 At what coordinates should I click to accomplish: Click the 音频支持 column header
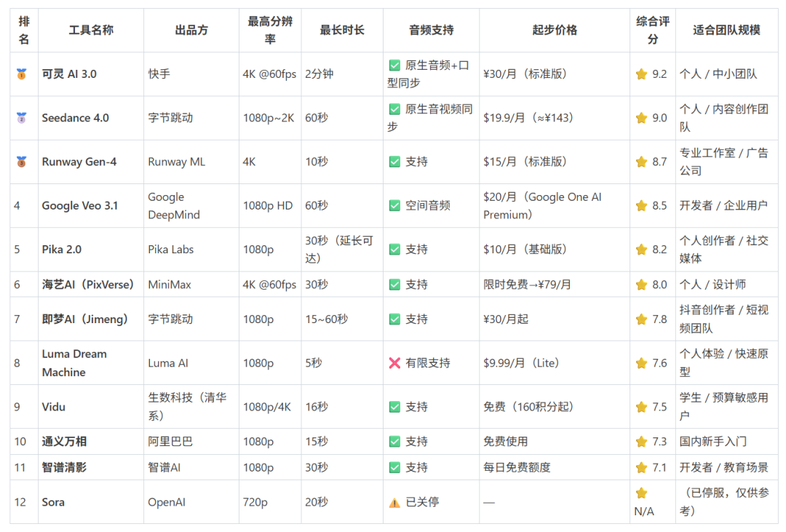[x=431, y=30]
